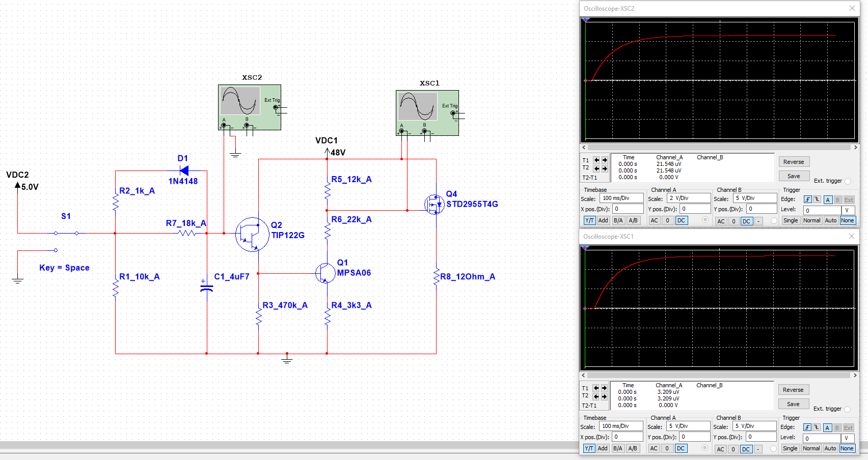Select falling edge trigger in Oscilloscope-XSC2
Screen dimensions: 868x460
pos(817,199)
